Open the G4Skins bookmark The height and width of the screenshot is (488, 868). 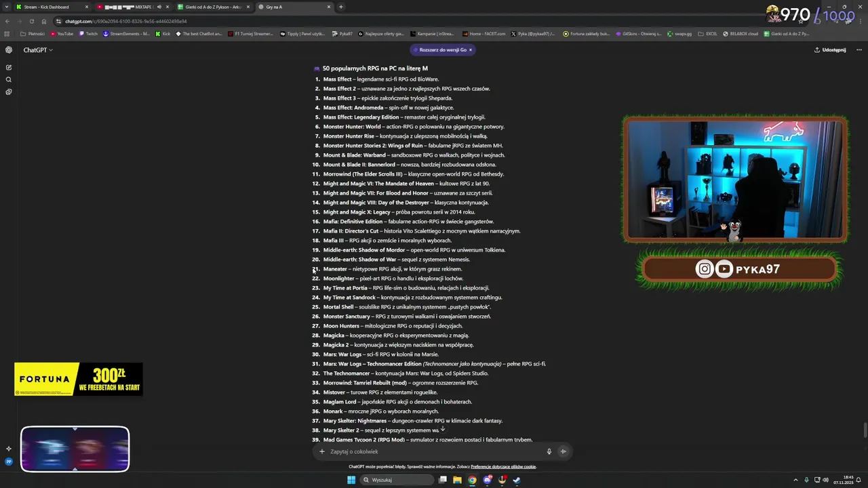(637, 33)
